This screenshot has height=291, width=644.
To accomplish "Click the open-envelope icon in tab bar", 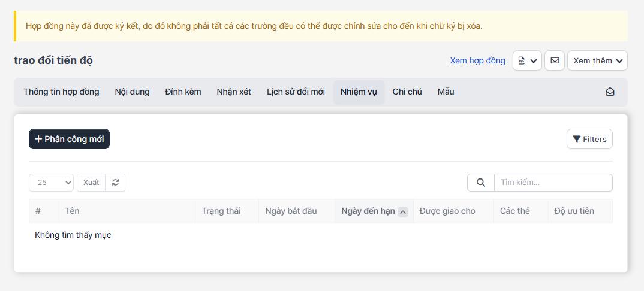I will pos(610,92).
